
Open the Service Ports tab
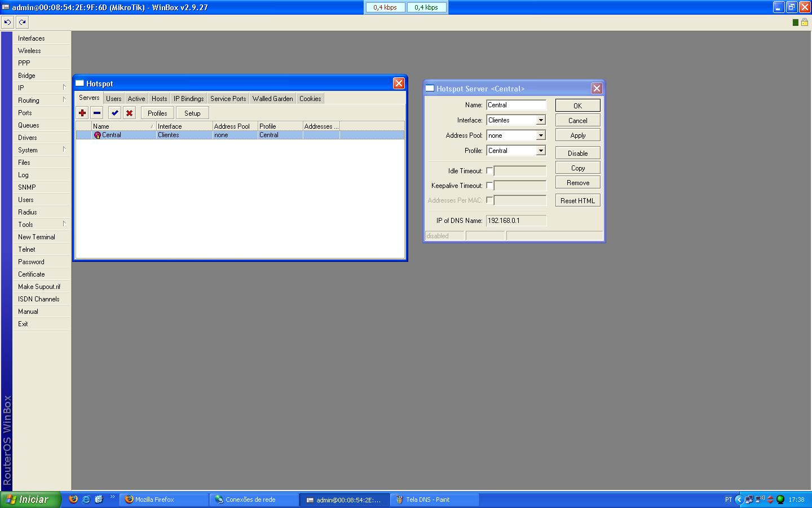tap(228, 99)
